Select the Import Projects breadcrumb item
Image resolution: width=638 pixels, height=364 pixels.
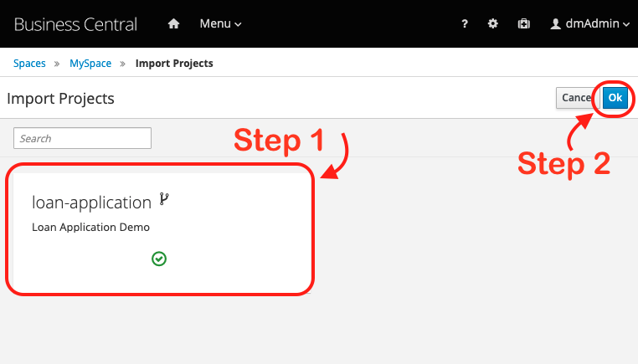(x=174, y=63)
